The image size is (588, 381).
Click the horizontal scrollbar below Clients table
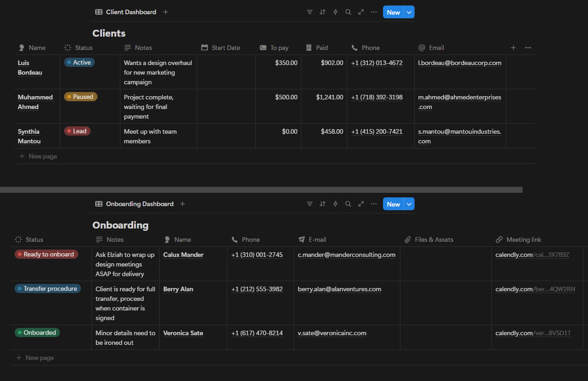click(261, 190)
